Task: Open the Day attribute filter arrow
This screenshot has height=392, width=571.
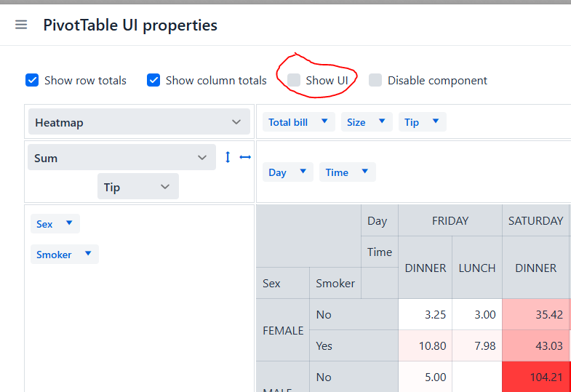Action: [x=301, y=172]
